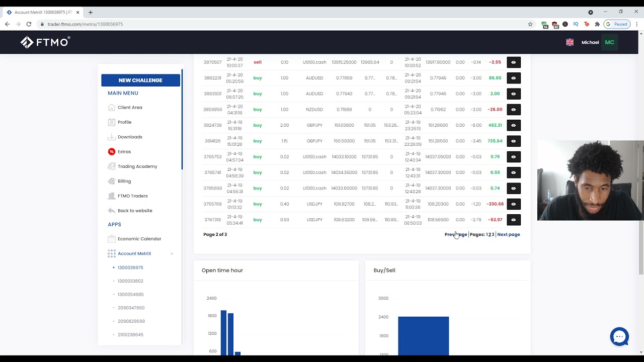Select account 2100238645
The height and width of the screenshot is (362, 644).
click(130, 335)
